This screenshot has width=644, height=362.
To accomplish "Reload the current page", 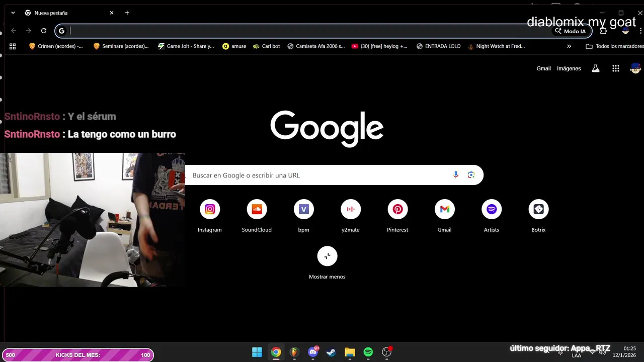I will coord(44,31).
